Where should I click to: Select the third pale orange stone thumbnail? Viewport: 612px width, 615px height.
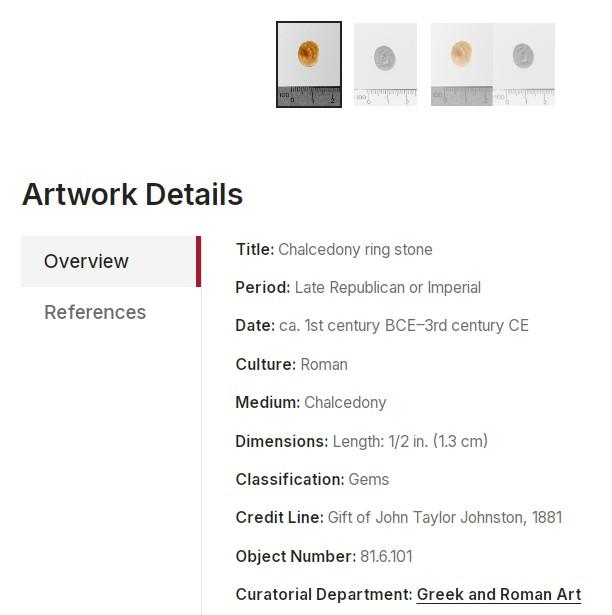coord(462,64)
